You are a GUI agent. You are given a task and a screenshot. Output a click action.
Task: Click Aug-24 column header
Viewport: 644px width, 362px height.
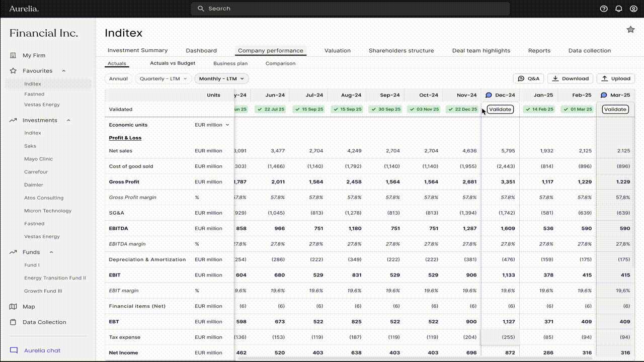351,95
